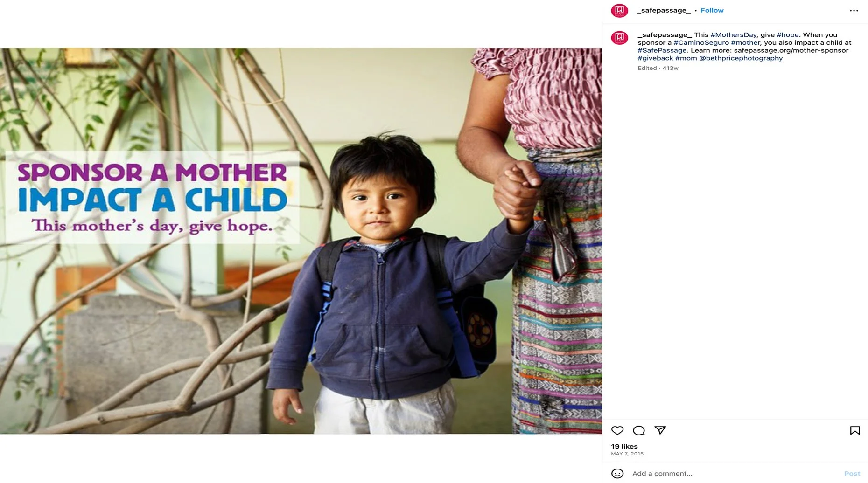Open the _safepassage_ profile picture in header
This screenshot has width=868, height=483.
[620, 10]
